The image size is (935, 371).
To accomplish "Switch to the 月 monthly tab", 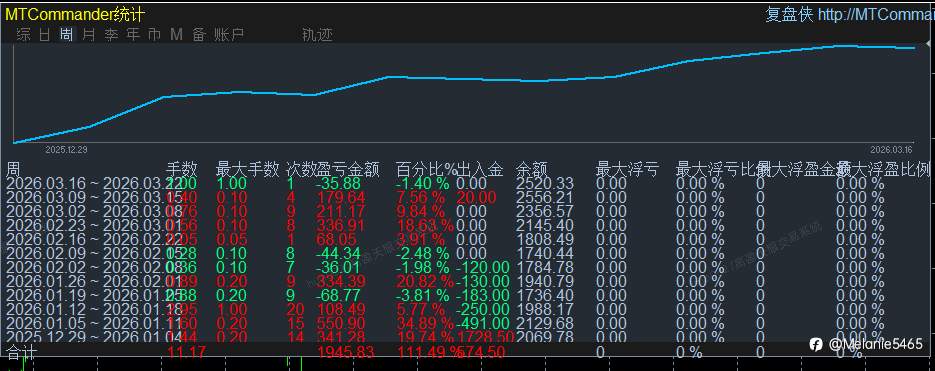I will click(x=89, y=35).
